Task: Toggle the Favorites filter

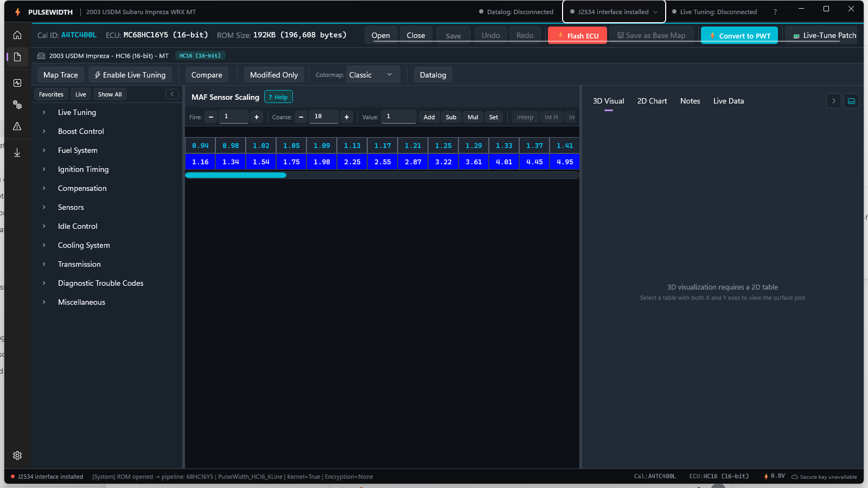Action: tap(51, 94)
